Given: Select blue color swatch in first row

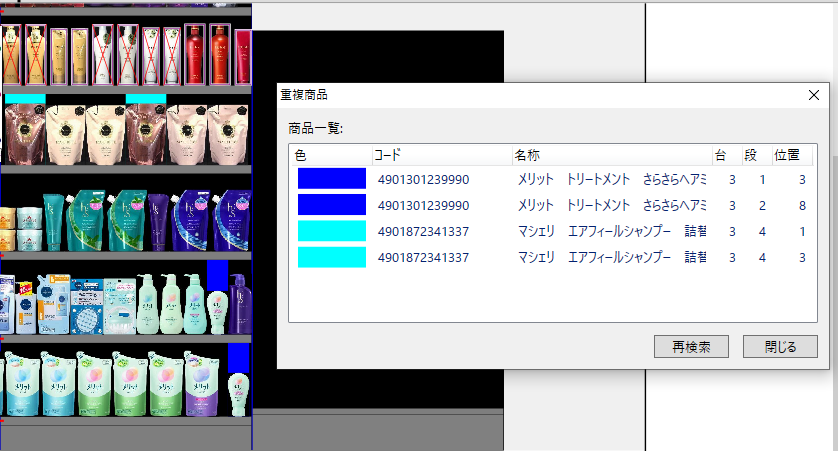Looking at the screenshot, I should coord(331,179).
